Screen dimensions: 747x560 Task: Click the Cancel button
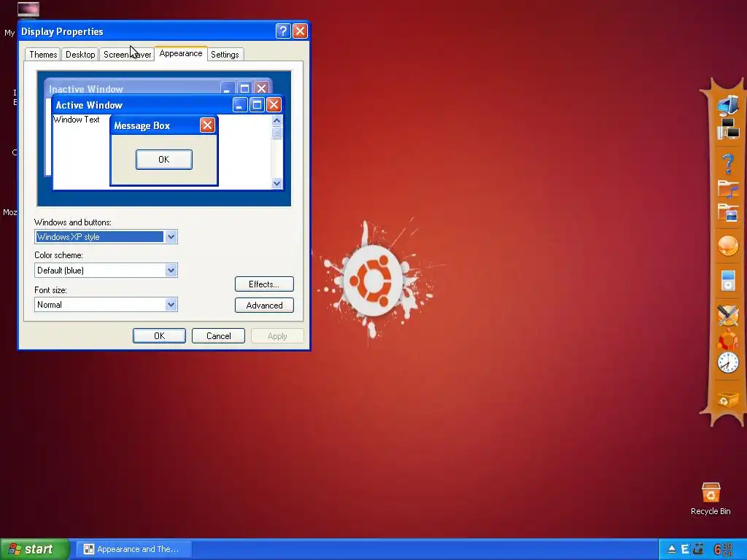point(218,335)
